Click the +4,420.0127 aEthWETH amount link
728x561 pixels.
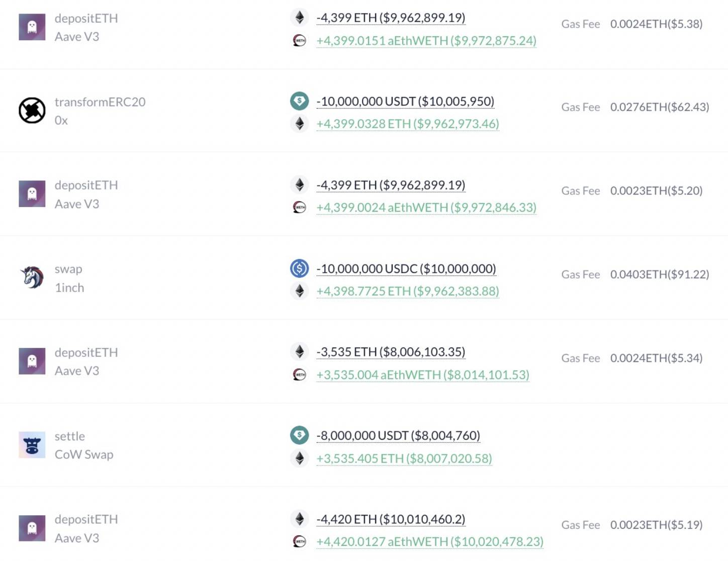pyautogui.click(x=430, y=541)
